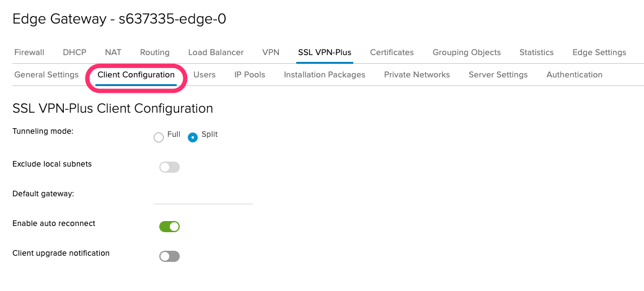Screen dimensions: 644x291
Task: Open the Users sub-tab
Action: click(x=205, y=75)
